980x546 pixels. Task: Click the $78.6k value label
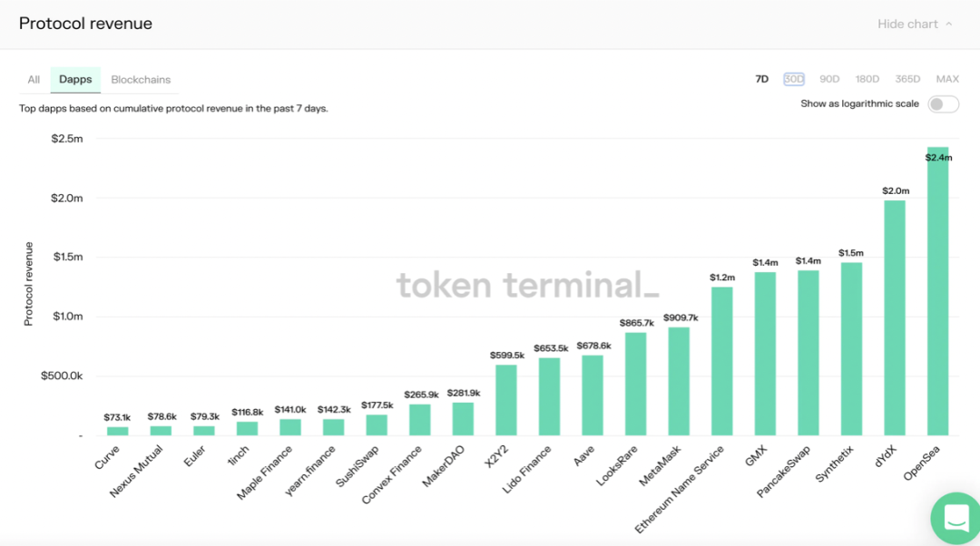162,416
